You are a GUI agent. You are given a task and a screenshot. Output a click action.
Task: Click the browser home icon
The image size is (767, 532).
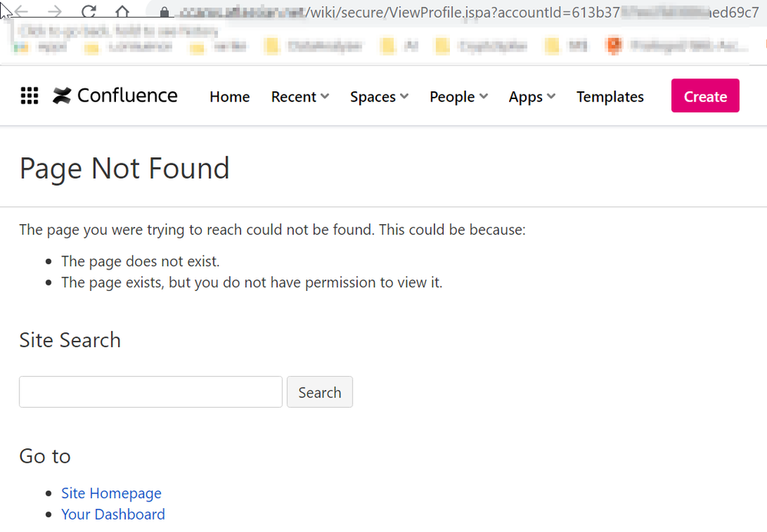tap(122, 12)
